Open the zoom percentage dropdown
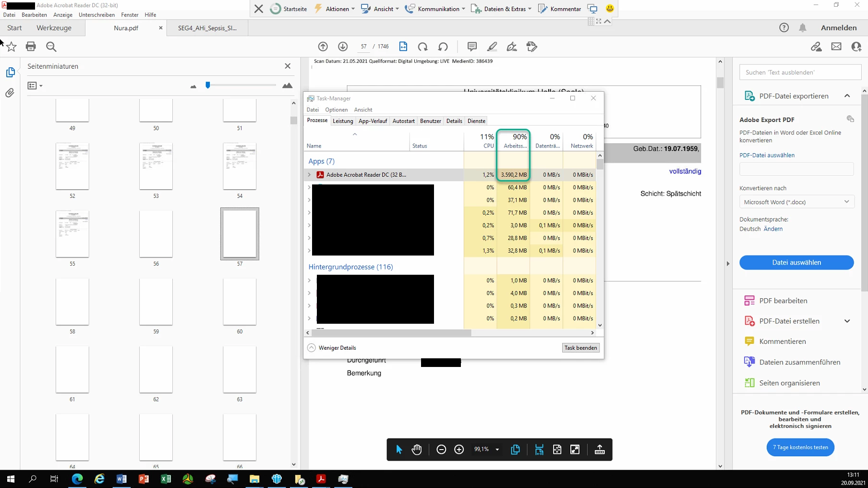The height and width of the screenshot is (488, 868). pyautogui.click(x=497, y=450)
